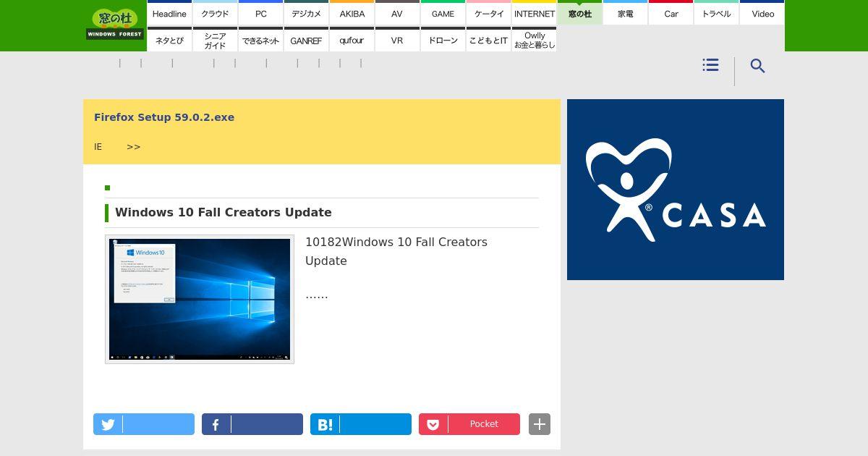The width and height of the screenshot is (868, 456).
Task: Select the 窓の杜 tab
Action: [579, 13]
